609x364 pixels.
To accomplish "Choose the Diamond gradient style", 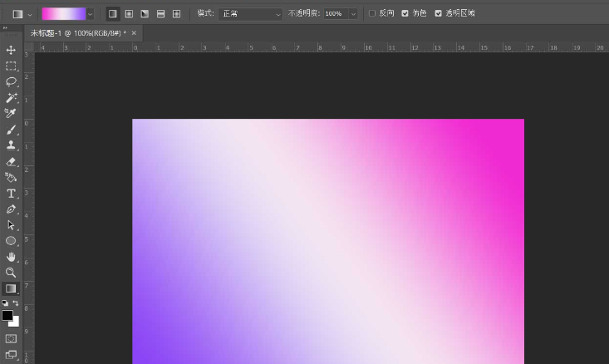I will (x=176, y=13).
